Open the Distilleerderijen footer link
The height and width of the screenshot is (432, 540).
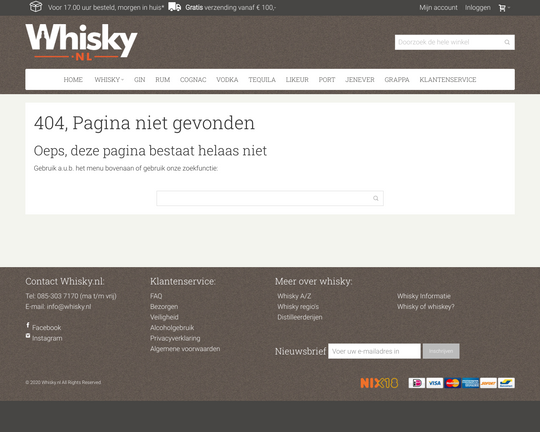(x=300, y=317)
